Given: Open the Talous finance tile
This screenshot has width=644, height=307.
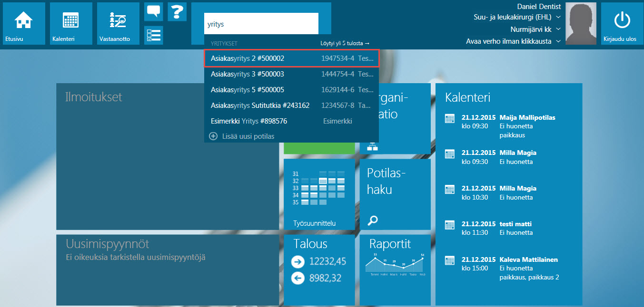Looking at the screenshot, I should coord(319,269).
